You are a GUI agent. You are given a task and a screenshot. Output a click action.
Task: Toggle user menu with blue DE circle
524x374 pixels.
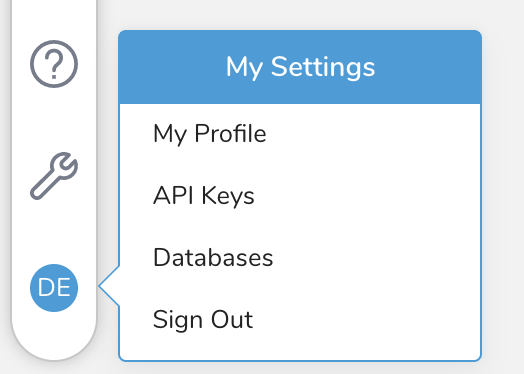(x=54, y=288)
